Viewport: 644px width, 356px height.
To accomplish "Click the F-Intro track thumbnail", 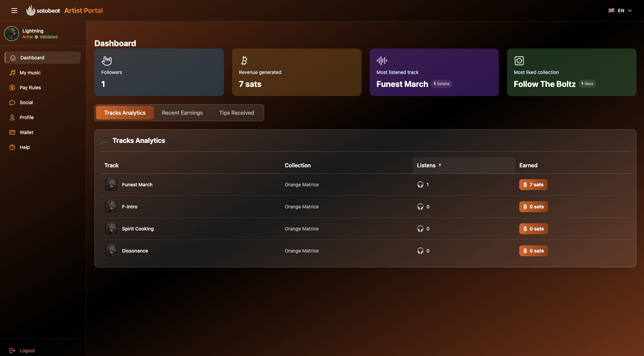I will click(111, 207).
